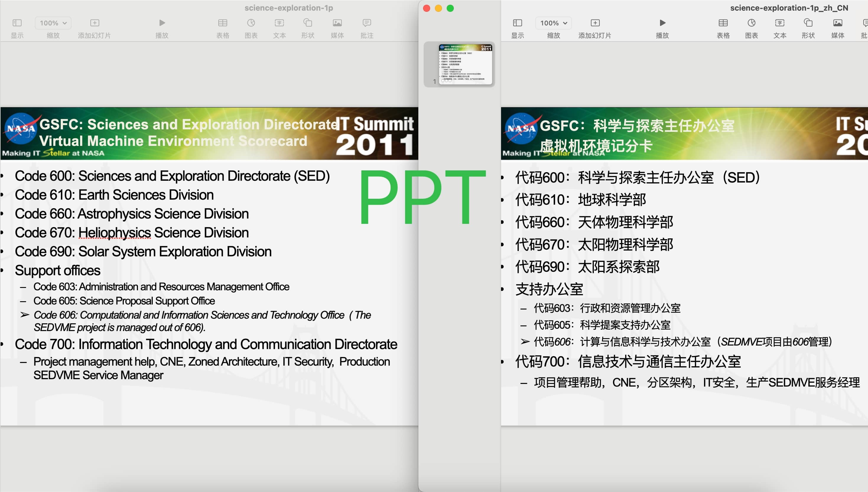This screenshot has width=868, height=492.
Task: Open the 100% zoom level dropdown
Action: 52,23
